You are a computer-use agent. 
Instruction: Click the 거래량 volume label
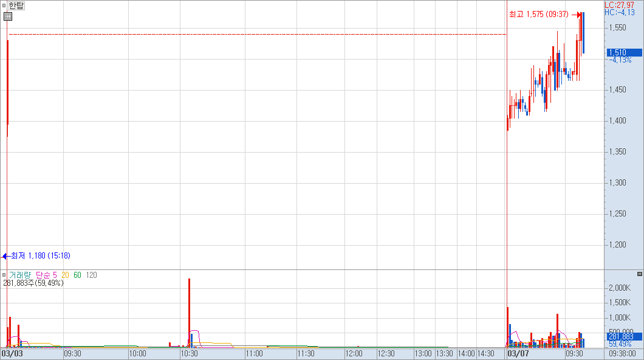19,275
